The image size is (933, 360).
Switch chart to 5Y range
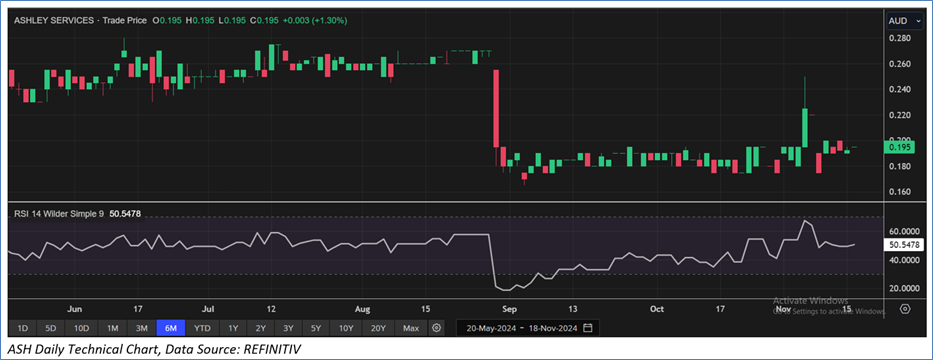click(317, 328)
